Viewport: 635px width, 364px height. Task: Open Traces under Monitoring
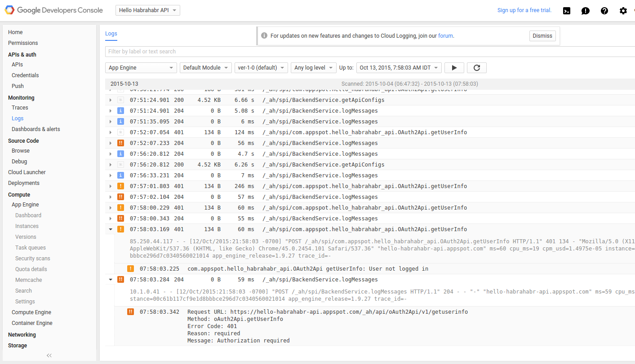20,108
